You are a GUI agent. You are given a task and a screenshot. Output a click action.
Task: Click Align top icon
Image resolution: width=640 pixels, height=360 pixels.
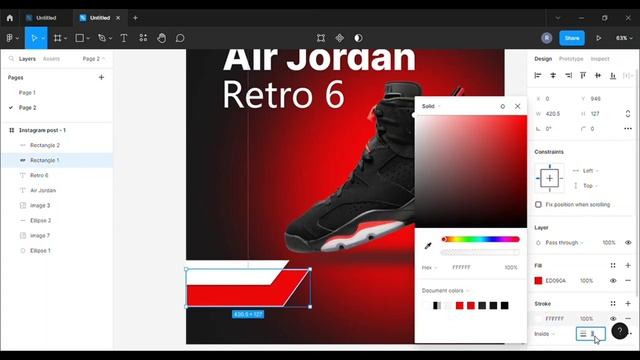point(583,76)
